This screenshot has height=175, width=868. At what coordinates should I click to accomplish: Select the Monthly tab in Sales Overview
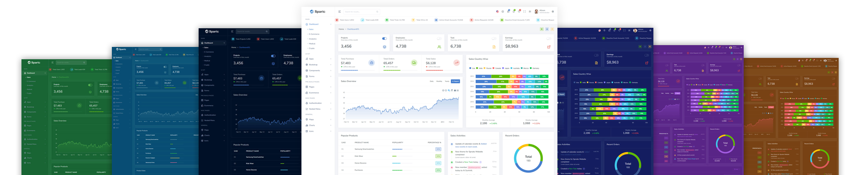click(439, 81)
